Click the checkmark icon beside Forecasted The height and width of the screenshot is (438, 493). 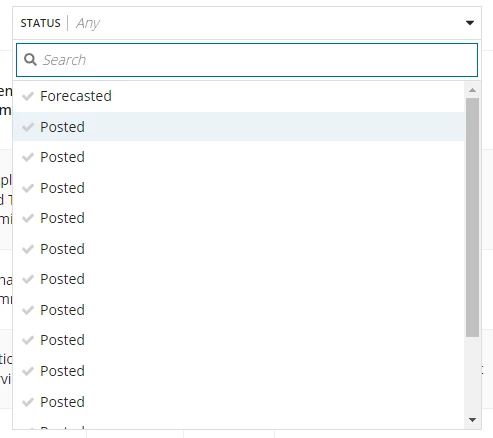(x=28, y=96)
